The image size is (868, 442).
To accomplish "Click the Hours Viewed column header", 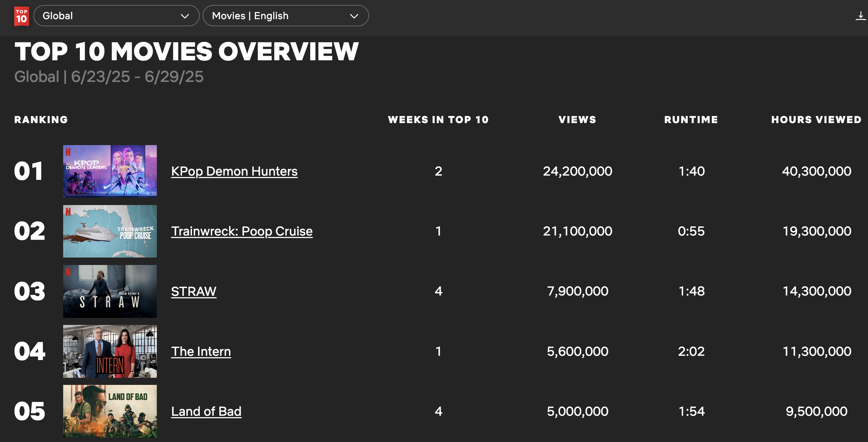I will pyautogui.click(x=816, y=120).
